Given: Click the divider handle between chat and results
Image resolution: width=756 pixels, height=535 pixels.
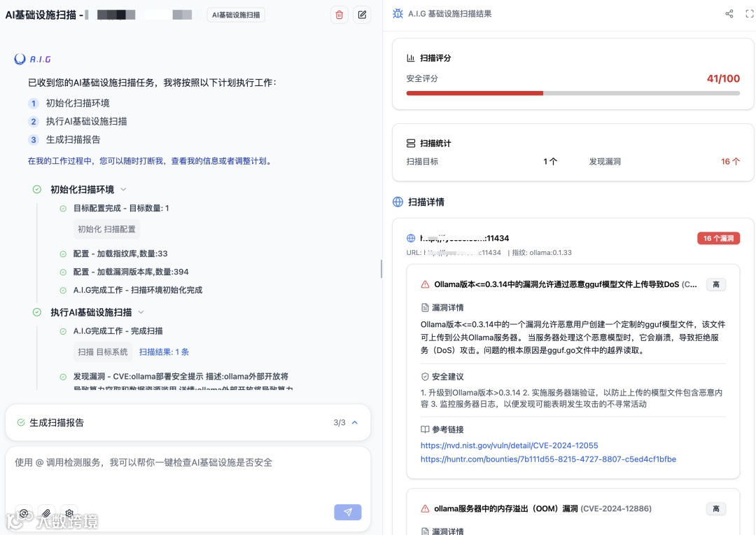Looking at the screenshot, I should [381, 269].
